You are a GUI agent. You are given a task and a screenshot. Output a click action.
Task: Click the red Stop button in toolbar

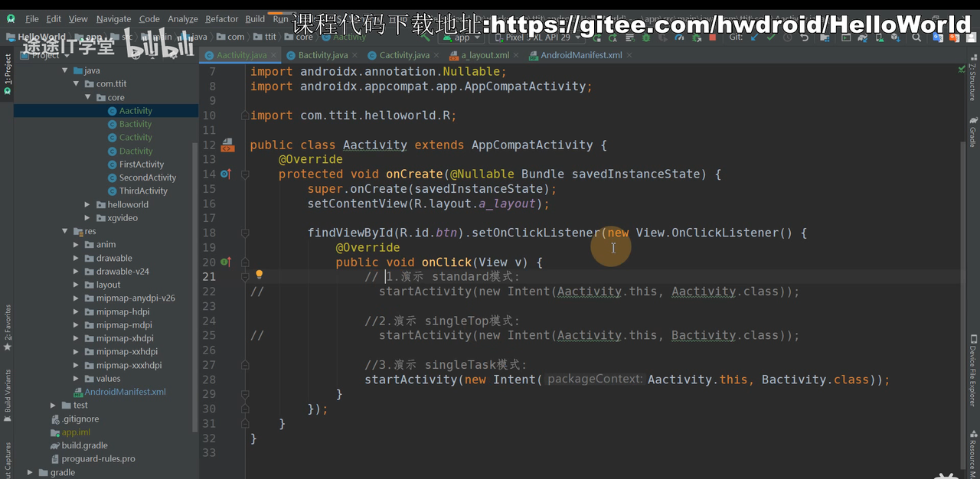coord(713,37)
